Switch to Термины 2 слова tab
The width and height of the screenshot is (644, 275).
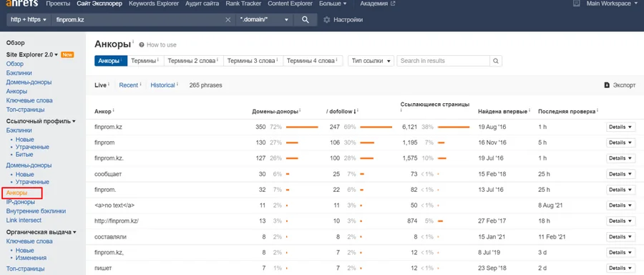point(193,61)
